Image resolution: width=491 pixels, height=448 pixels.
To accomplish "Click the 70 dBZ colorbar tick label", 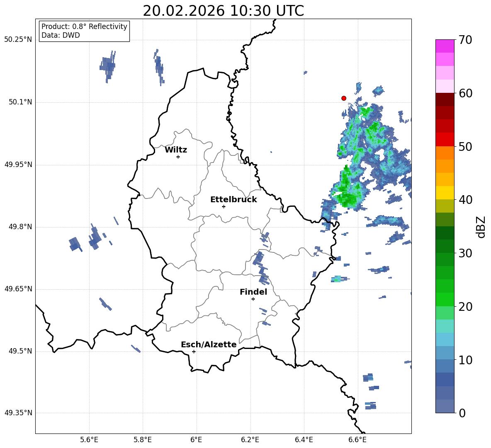I will click(x=465, y=40).
